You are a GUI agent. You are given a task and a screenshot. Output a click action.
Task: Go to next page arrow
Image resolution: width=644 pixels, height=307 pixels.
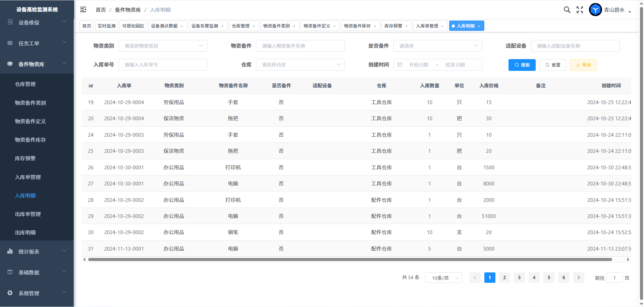(x=579, y=277)
